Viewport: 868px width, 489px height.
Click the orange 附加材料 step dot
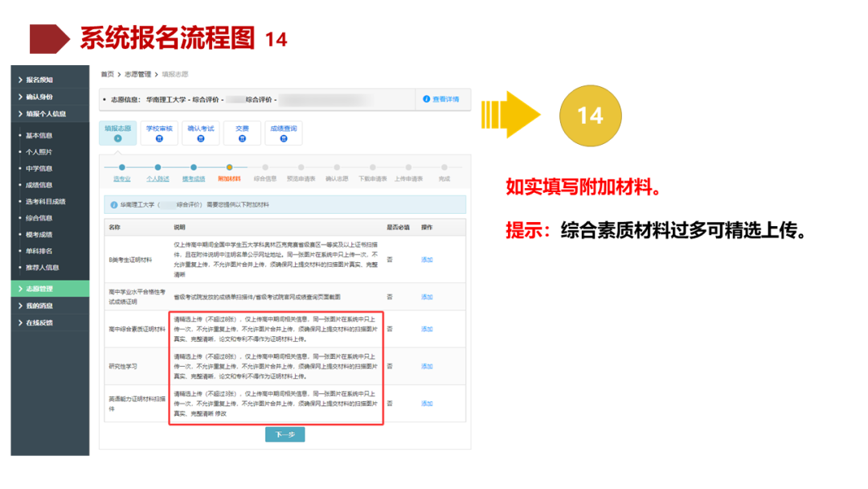point(230,166)
